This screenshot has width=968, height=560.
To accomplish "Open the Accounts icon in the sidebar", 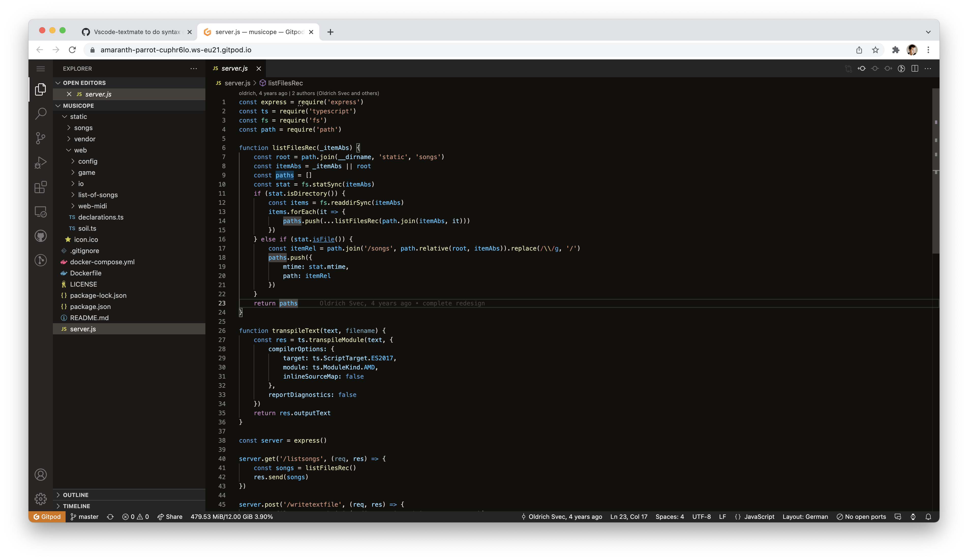I will coord(40,474).
